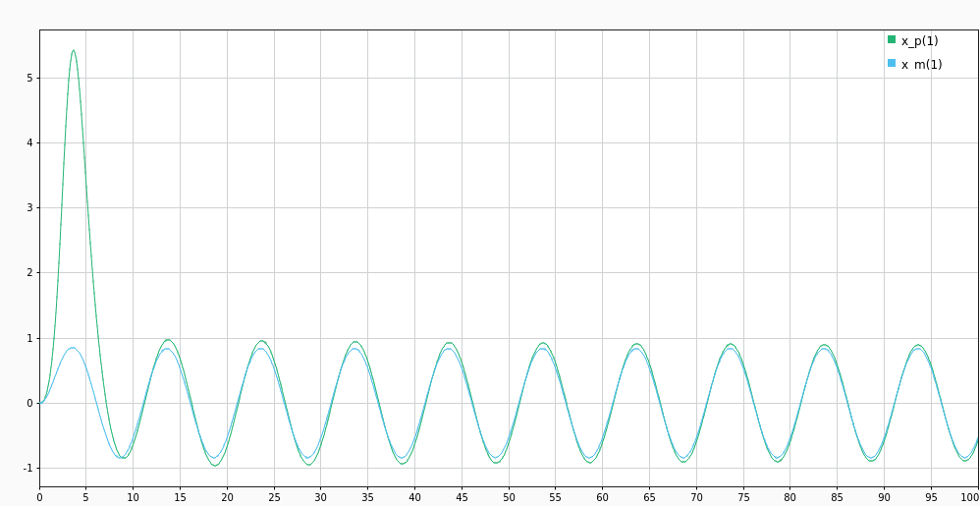Select the x_p(1) legend label
This screenshot has width=980, height=506.
pyautogui.click(x=919, y=41)
